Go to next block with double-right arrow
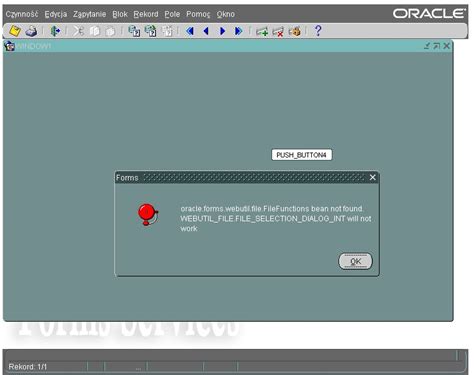 (238, 31)
